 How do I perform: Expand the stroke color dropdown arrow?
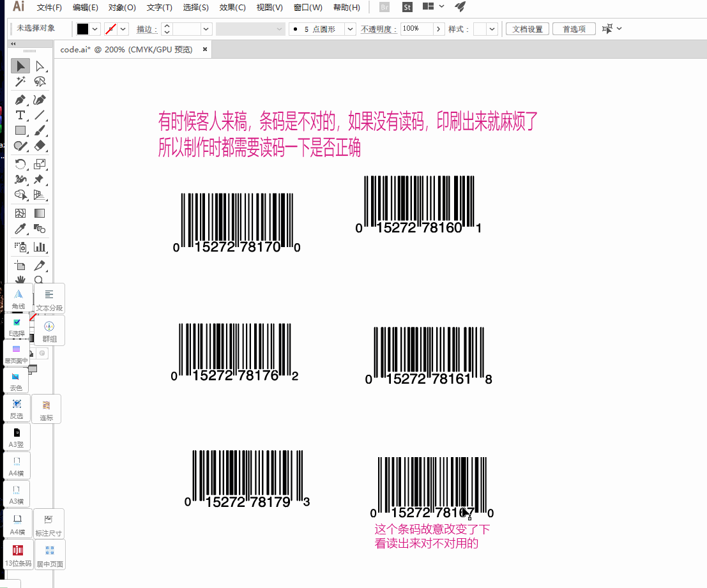[123, 29]
